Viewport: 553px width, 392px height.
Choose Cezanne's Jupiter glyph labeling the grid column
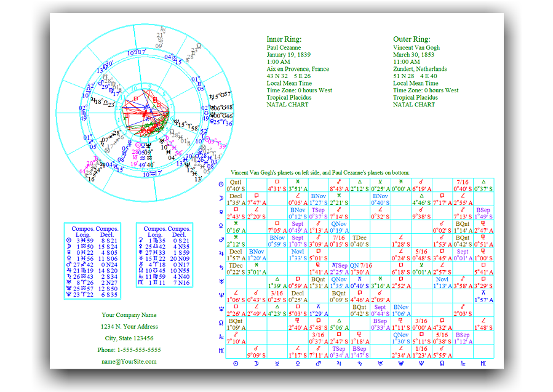click(339, 364)
